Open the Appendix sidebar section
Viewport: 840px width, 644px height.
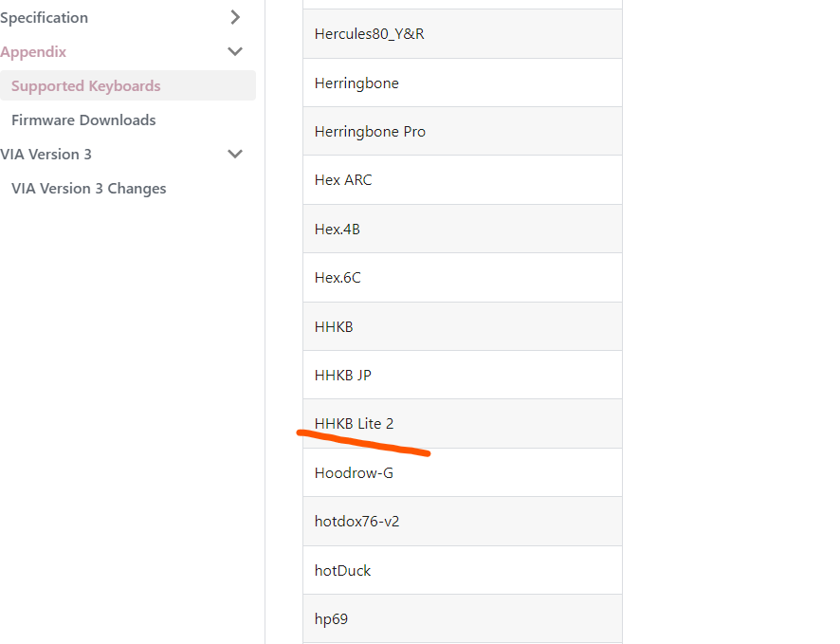click(x=33, y=52)
